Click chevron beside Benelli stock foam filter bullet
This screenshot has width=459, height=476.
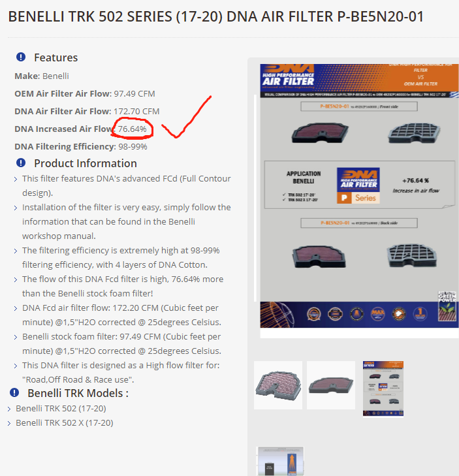[x=16, y=338]
